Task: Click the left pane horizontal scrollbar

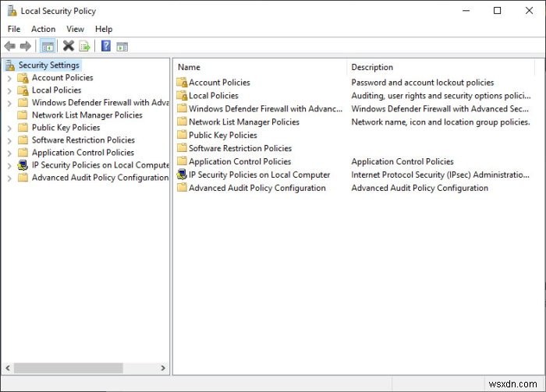Action: tap(69, 368)
